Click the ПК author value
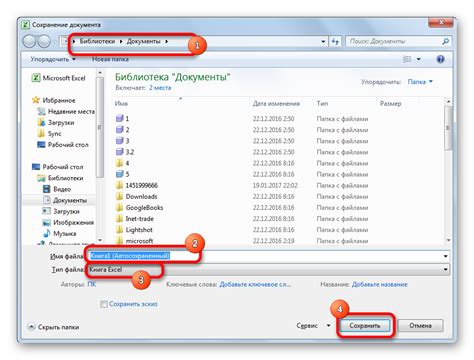Image resolution: width=474 pixels, height=360 pixels. tap(92, 284)
